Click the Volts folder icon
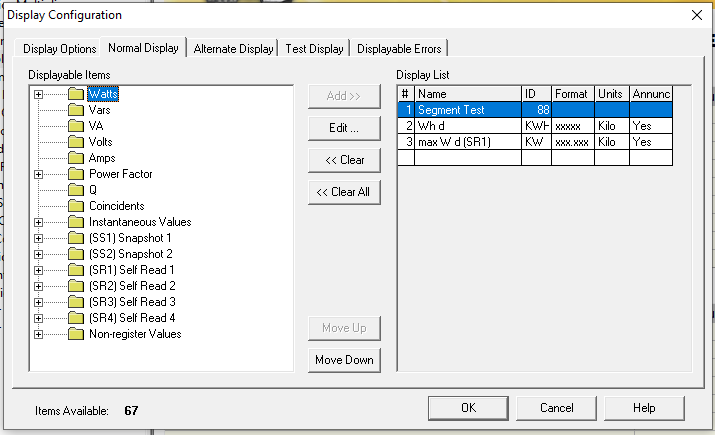 [x=76, y=142]
